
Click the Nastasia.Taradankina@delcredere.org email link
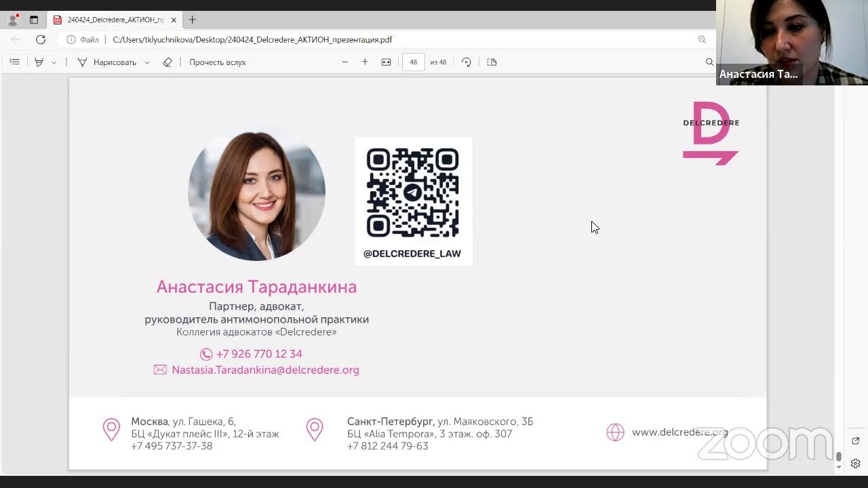(265, 370)
